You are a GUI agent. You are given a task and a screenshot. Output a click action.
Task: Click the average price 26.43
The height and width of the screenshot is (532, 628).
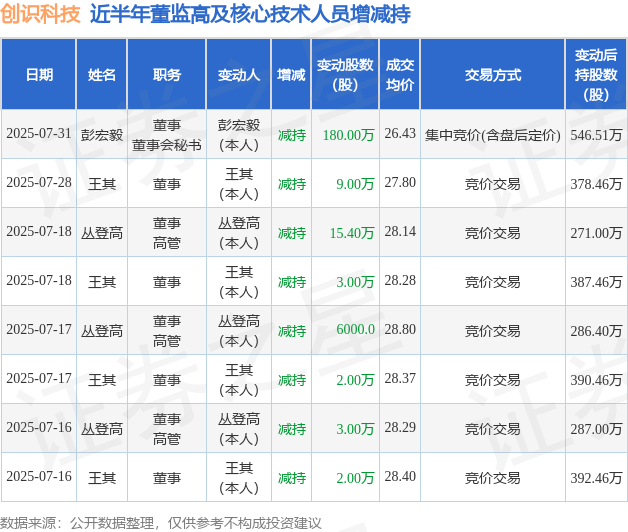coord(400,133)
